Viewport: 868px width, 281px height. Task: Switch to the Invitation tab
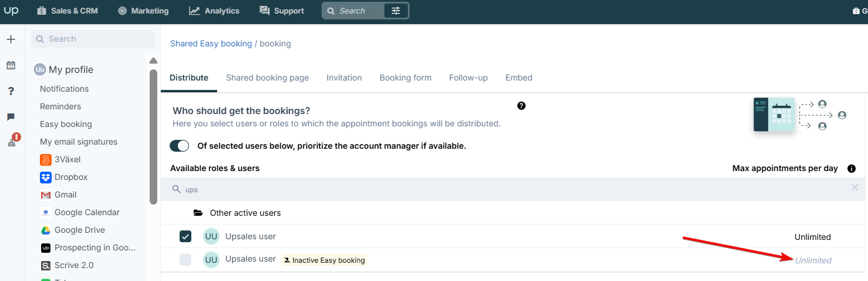point(344,78)
